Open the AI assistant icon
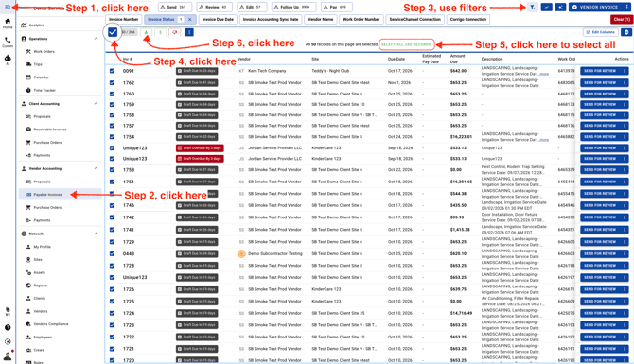 (x=8, y=60)
